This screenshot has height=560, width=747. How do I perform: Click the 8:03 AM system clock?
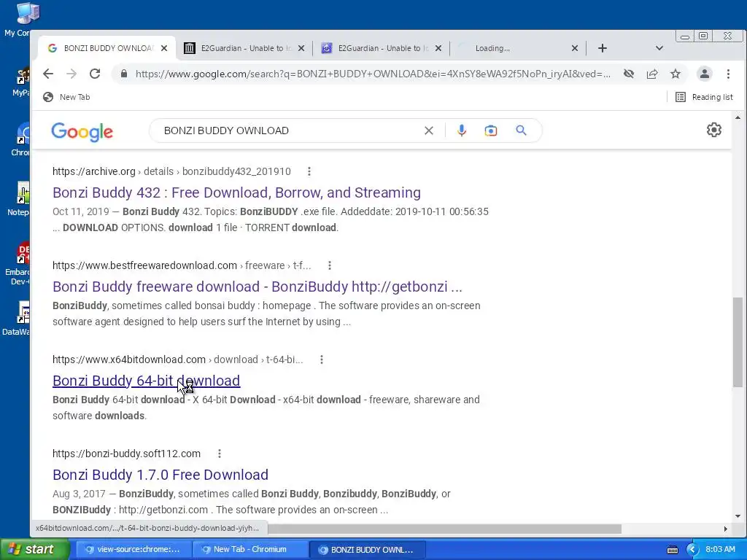tap(720, 550)
